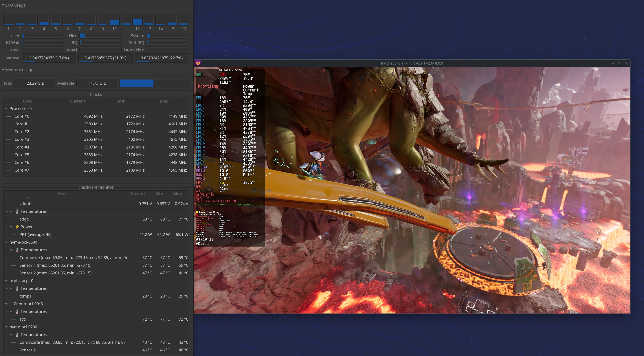
Task: Click thermometer icon above edge row
Action: (17, 211)
